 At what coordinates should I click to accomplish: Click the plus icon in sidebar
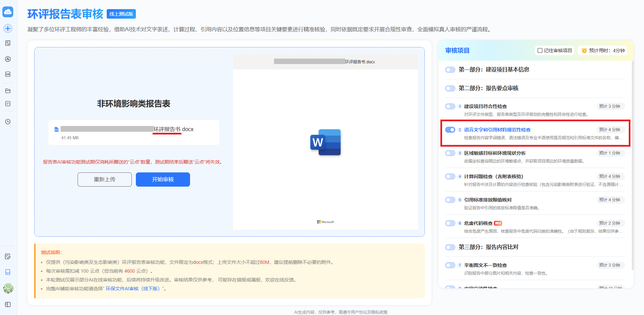click(x=8, y=28)
